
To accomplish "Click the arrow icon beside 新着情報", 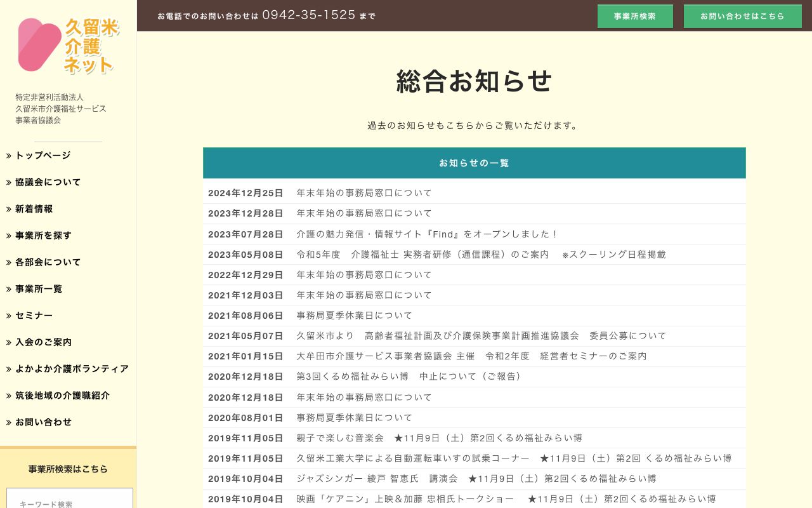I will (9, 209).
